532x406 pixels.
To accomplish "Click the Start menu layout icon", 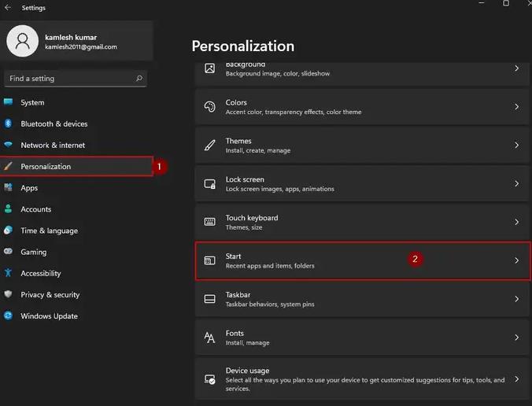I will 209,260.
